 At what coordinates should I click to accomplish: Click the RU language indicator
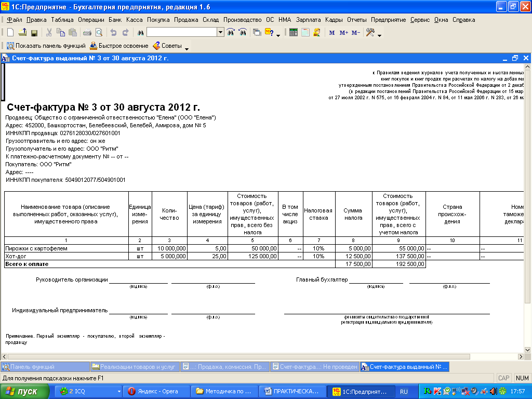tap(404, 392)
